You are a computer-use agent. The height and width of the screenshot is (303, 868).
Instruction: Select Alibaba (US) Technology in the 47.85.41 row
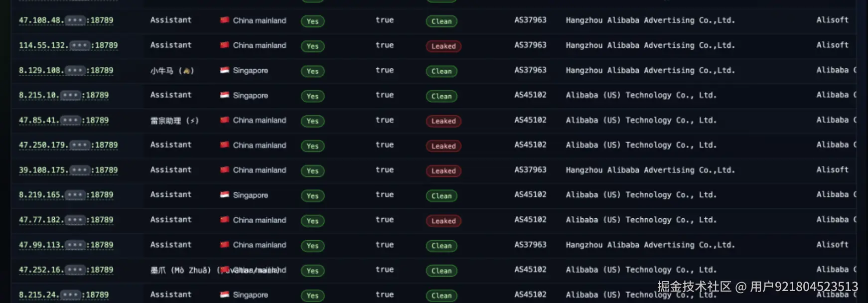tap(641, 120)
